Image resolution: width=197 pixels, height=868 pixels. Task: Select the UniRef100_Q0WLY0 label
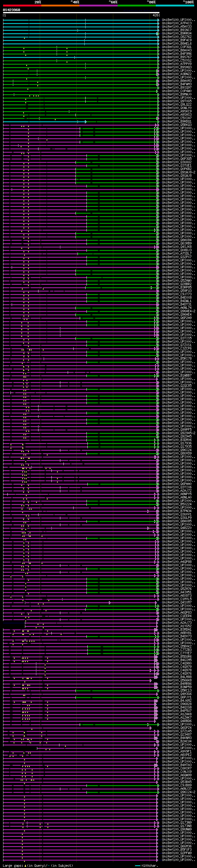[177, 108]
